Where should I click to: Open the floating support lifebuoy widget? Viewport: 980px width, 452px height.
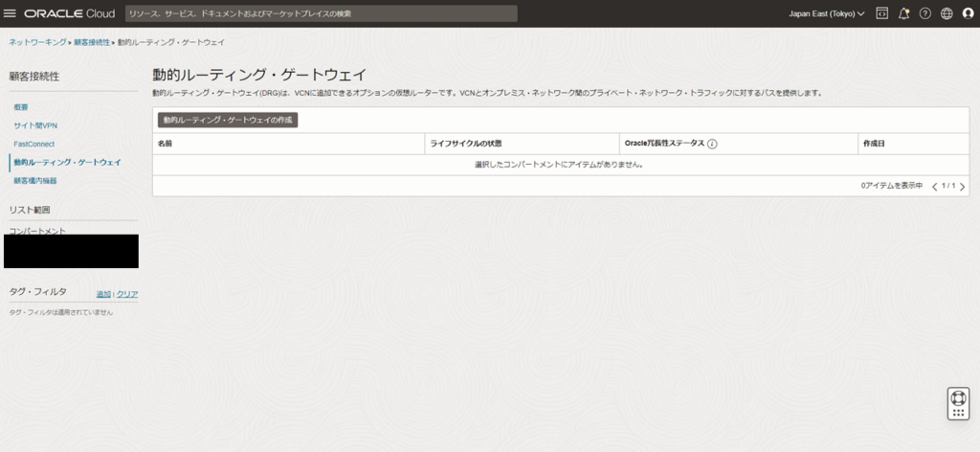pos(958,404)
